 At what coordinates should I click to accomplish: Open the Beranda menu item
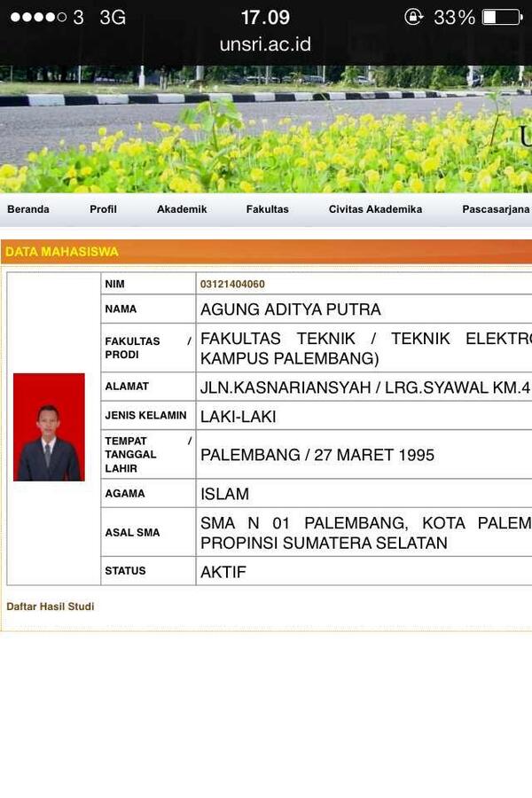click(28, 209)
